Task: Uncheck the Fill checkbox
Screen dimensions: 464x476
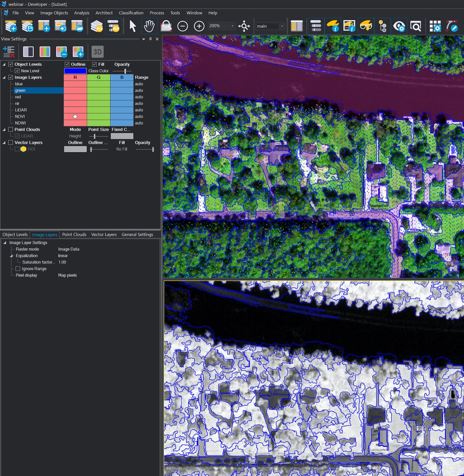Action: tap(94, 64)
